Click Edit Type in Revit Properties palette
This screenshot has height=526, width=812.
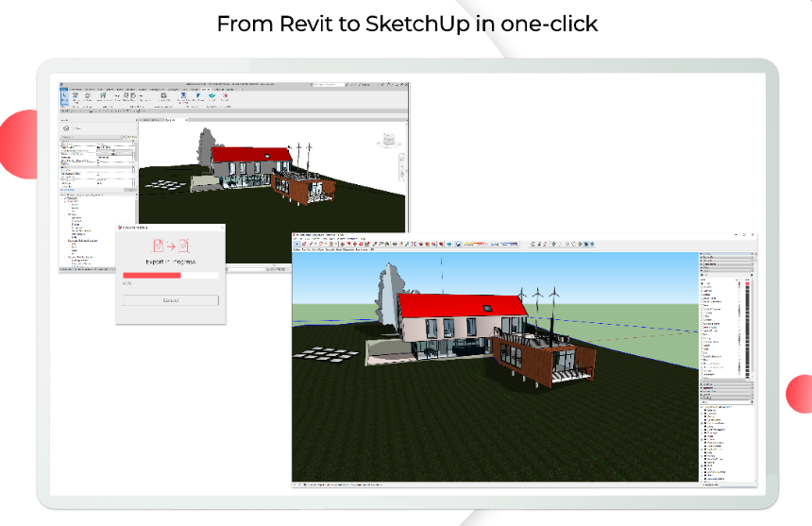point(130,137)
